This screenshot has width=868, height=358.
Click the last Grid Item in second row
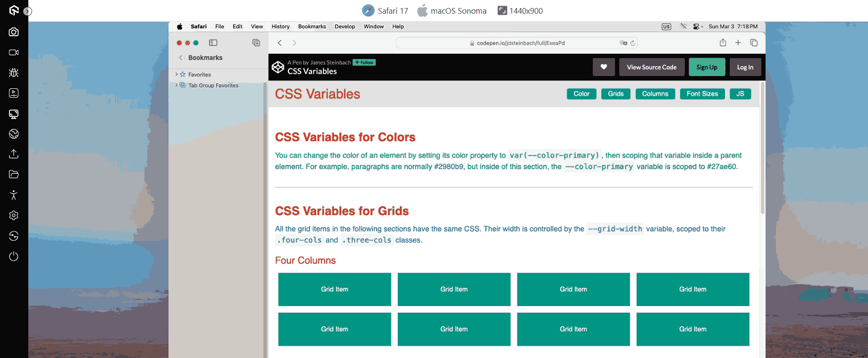693,329
